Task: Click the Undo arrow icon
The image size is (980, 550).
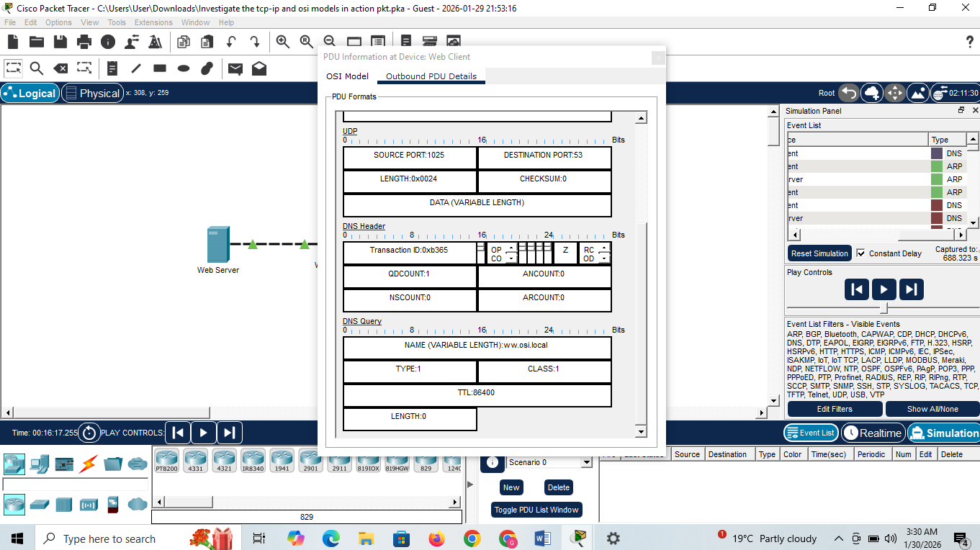Action: [x=231, y=42]
